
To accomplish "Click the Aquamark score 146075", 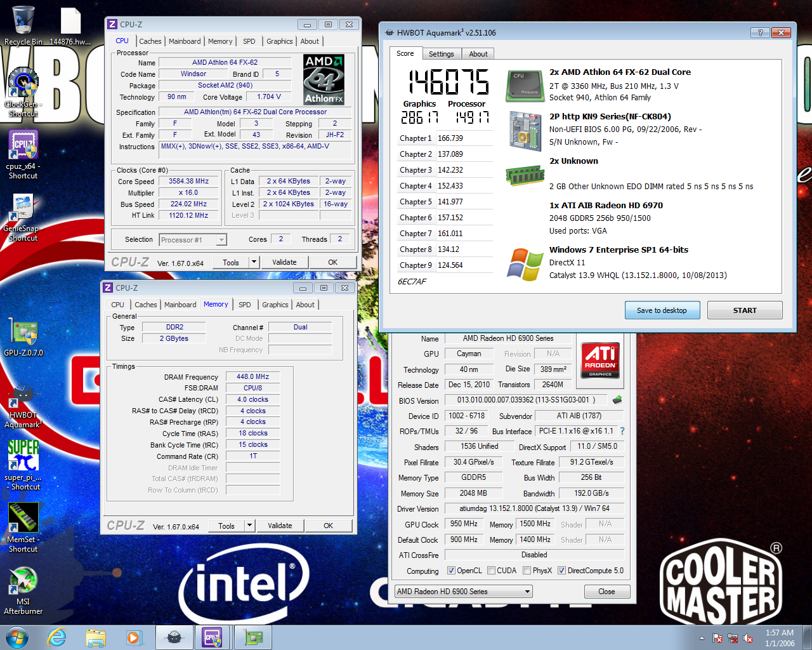I will (x=449, y=82).
